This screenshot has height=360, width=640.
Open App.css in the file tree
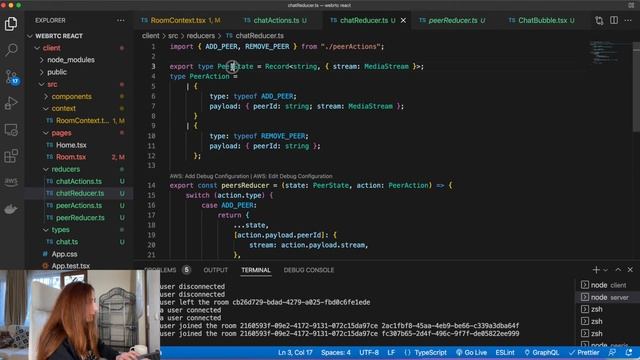[x=64, y=254]
